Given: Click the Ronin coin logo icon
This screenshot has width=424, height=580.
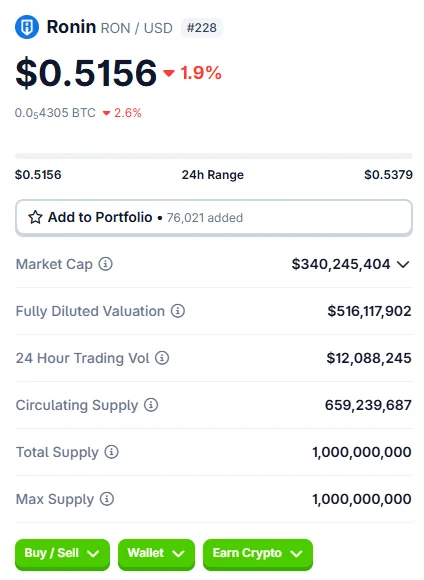Looking at the screenshot, I should [x=27, y=27].
